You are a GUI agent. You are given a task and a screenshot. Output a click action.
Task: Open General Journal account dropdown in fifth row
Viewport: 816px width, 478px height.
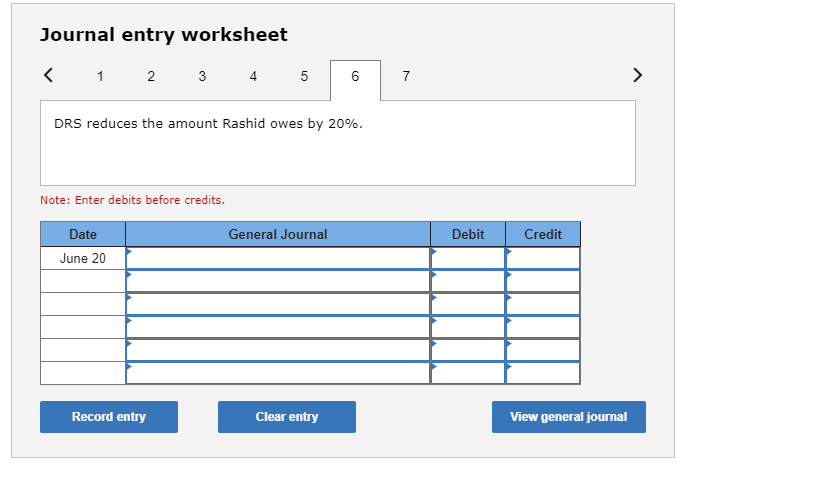point(278,350)
